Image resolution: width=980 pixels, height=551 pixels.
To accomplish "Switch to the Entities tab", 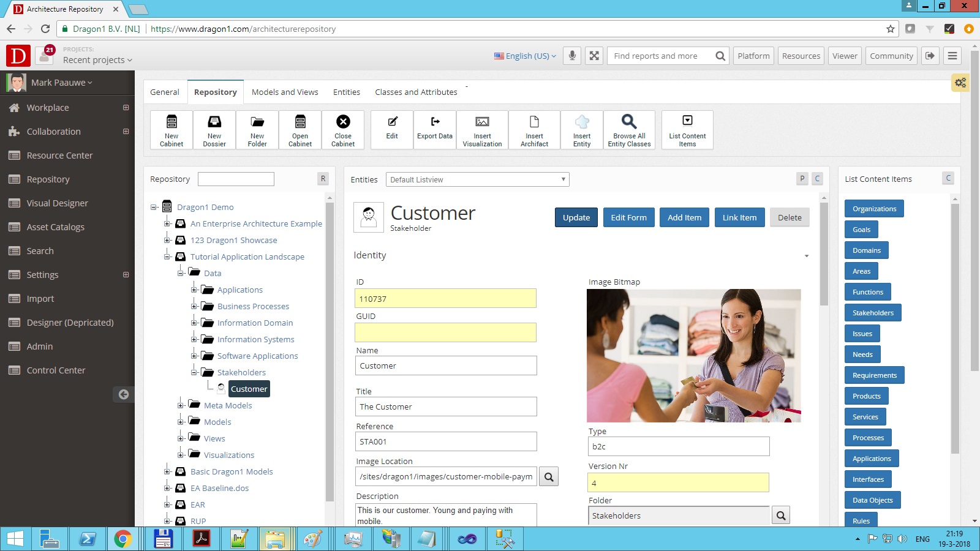I will tap(347, 92).
